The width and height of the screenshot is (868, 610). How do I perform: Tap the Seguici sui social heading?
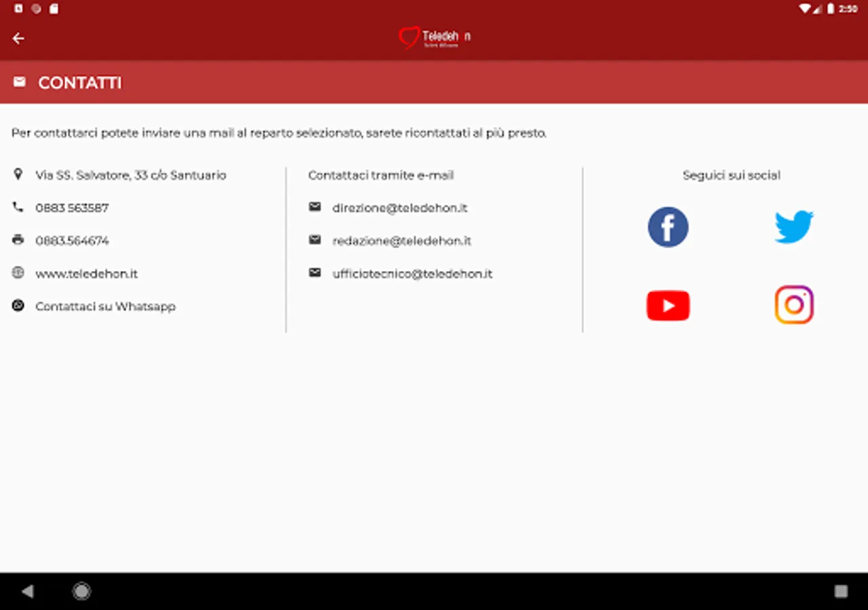pyautogui.click(x=732, y=175)
